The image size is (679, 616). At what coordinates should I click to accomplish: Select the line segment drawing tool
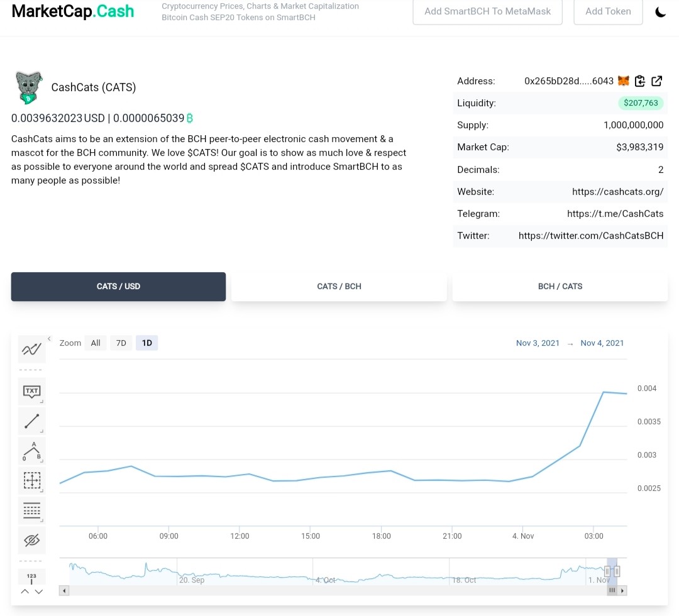pyautogui.click(x=31, y=421)
